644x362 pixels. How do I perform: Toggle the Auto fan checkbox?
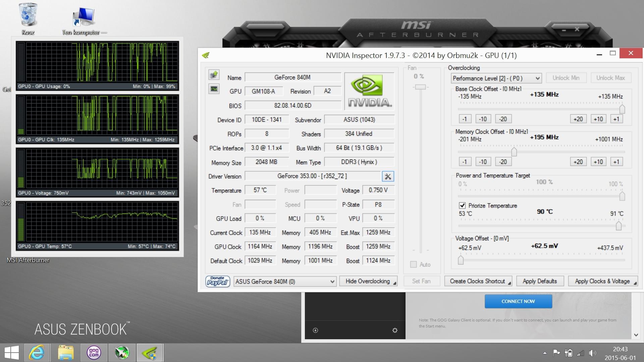pyautogui.click(x=414, y=264)
